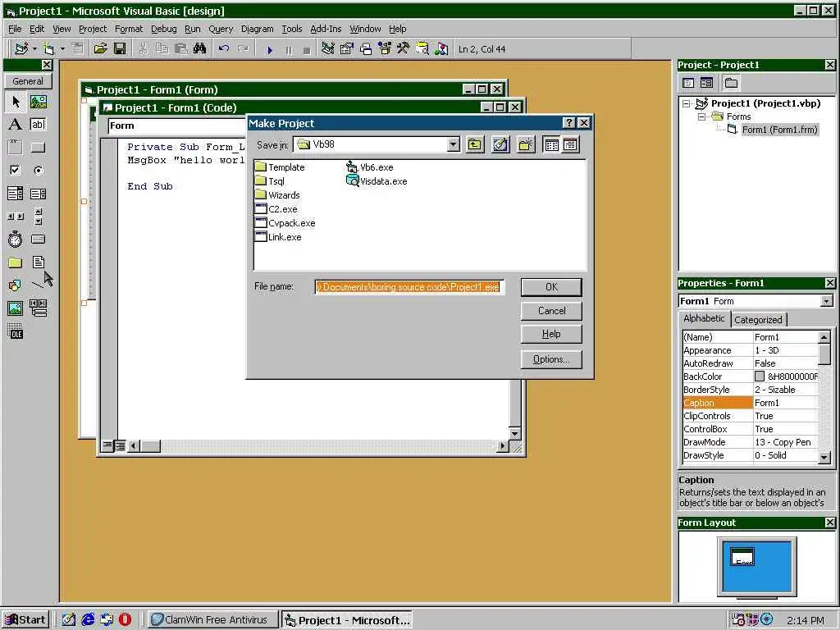The image size is (840, 630).
Task: Open Object Browser from the toolbar
Action: [x=385, y=49]
